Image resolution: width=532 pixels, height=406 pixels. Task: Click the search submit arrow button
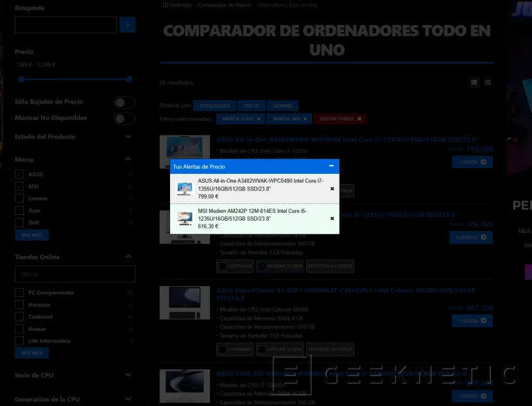coord(128,25)
